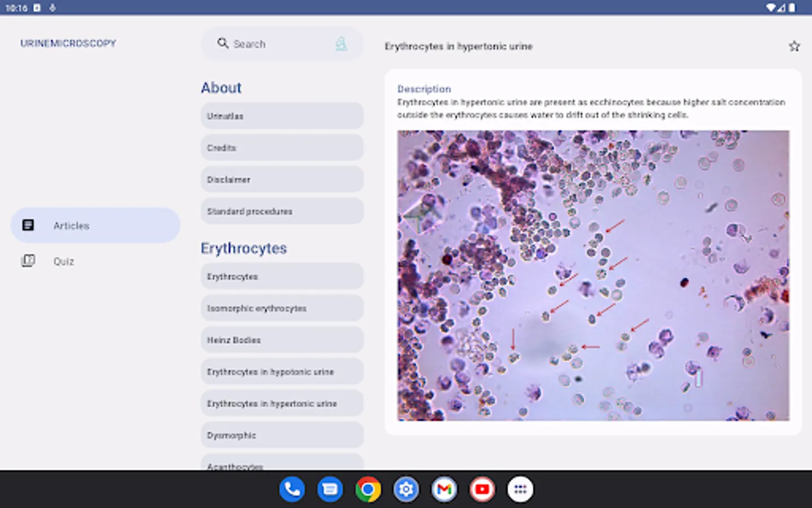Viewport: 812px width, 508px height.
Task: Open the Credits page
Action: (x=282, y=147)
